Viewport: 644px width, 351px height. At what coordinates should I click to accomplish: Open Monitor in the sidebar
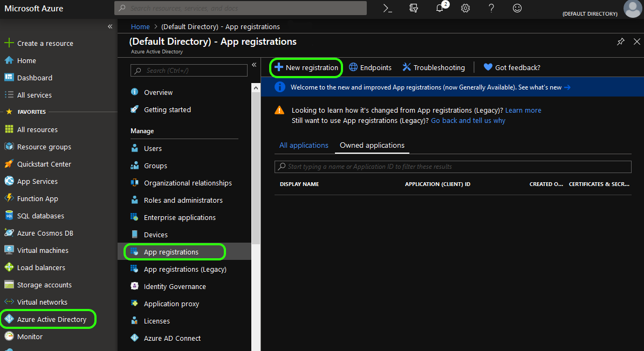tap(23, 336)
